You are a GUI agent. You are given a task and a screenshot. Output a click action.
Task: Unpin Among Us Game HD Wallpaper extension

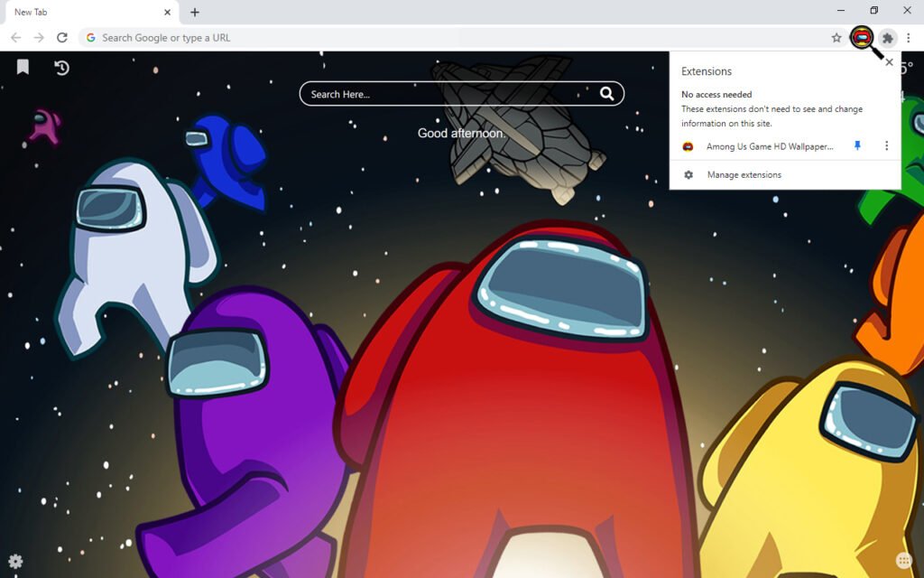coord(858,146)
